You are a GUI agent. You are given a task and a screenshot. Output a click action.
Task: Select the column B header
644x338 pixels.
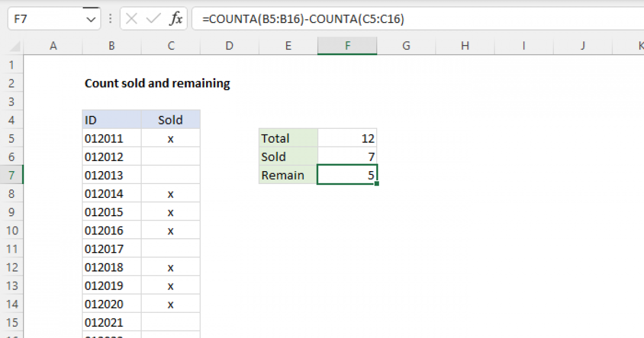click(x=111, y=46)
